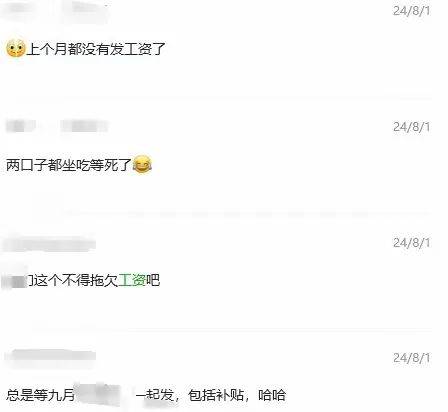Tap the text 这个不得拖欠 in third comment
The width and height of the screenshot is (448, 412).
(76, 280)
